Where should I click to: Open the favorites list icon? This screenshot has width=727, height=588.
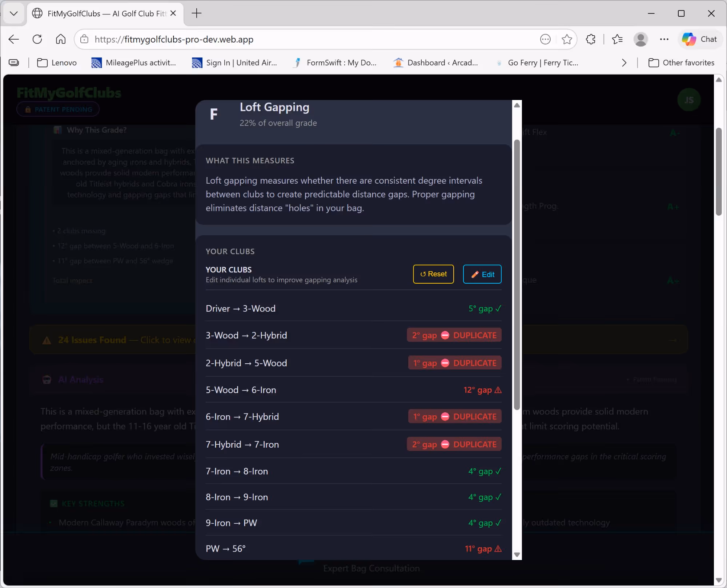[617, 39]
